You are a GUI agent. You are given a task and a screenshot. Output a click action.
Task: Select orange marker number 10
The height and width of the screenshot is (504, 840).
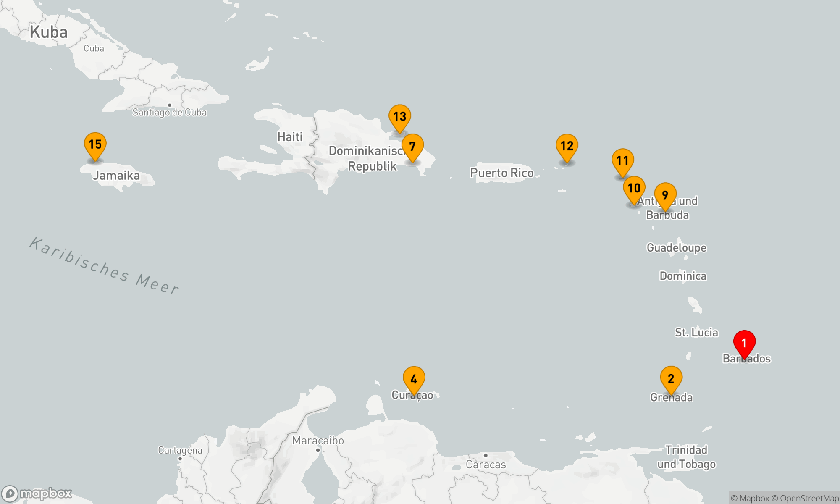634,188
